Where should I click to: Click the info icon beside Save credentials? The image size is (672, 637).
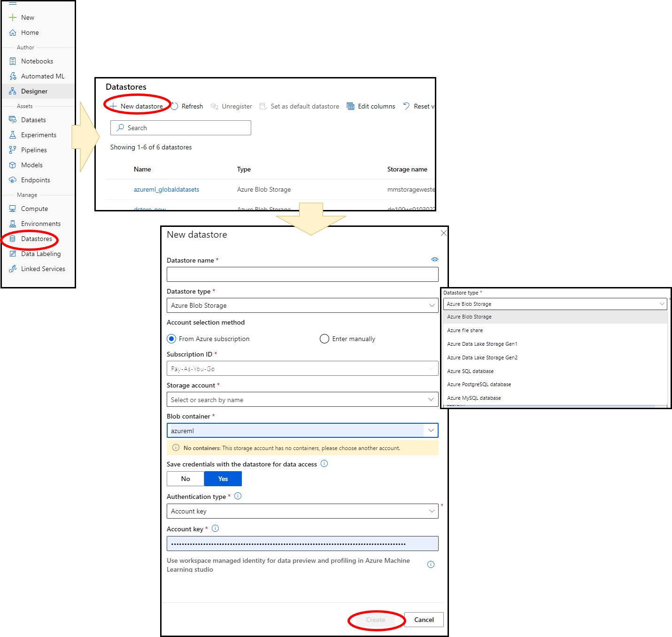point(324,464)
